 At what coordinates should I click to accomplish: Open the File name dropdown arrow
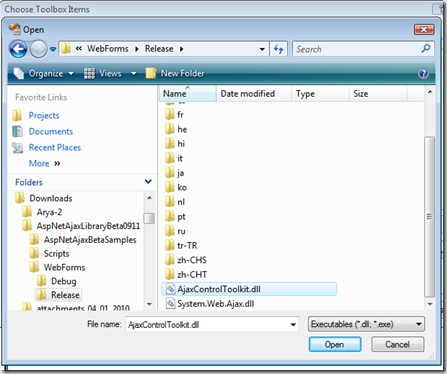[293, 325]
